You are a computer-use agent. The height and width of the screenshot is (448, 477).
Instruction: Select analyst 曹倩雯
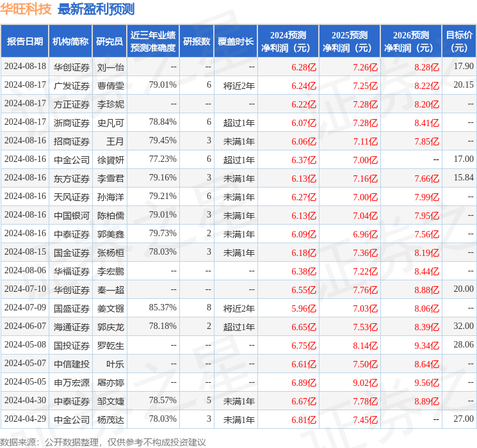[110, 86]
